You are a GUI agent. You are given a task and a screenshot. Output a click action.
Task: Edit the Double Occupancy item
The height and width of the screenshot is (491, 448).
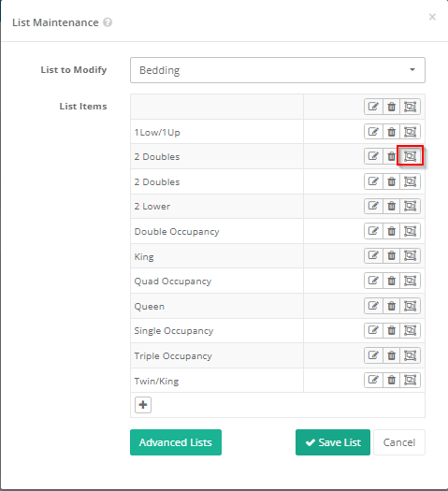pyautogui.click(x=373, y=231)
